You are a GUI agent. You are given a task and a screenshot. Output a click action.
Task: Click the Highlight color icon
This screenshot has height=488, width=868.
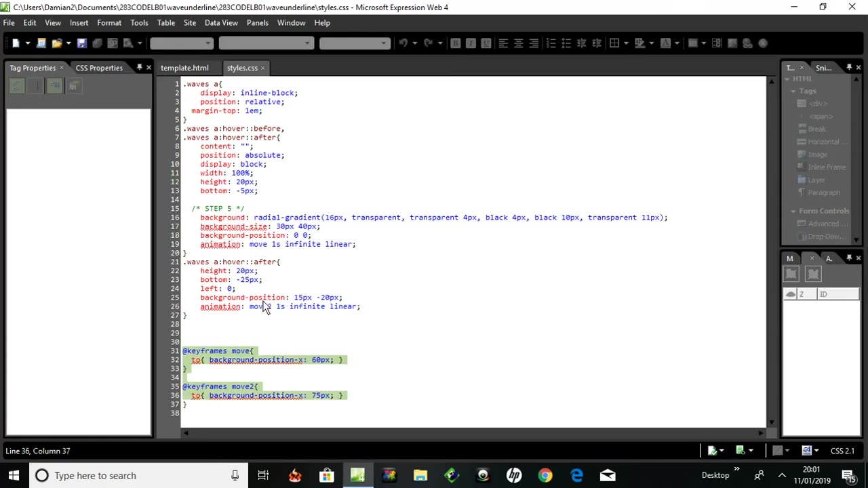click(640, 43)
